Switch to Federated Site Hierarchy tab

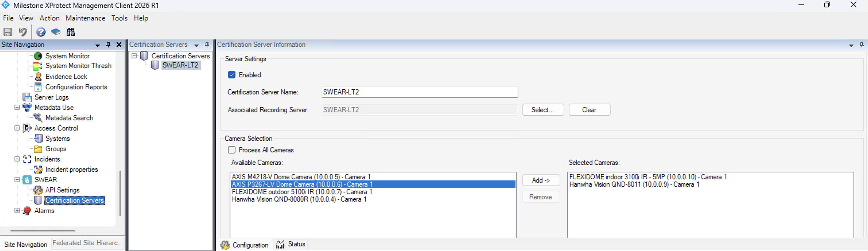point(87,243)
